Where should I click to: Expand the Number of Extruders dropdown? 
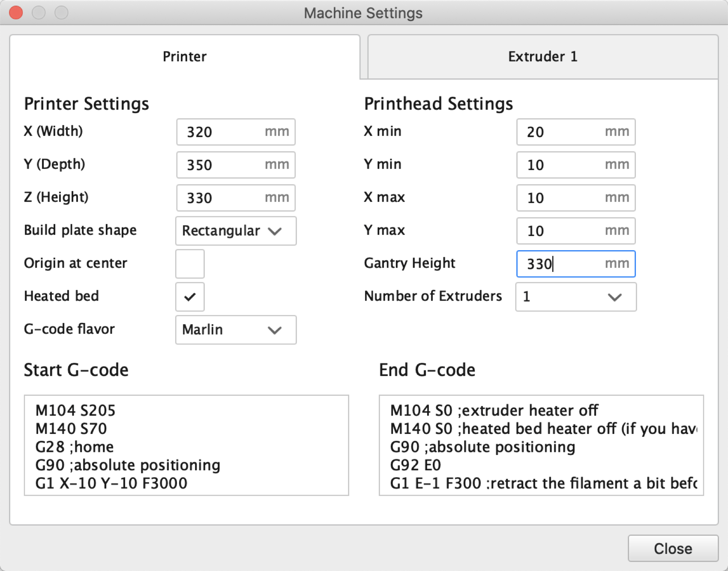tap(575, 297)
